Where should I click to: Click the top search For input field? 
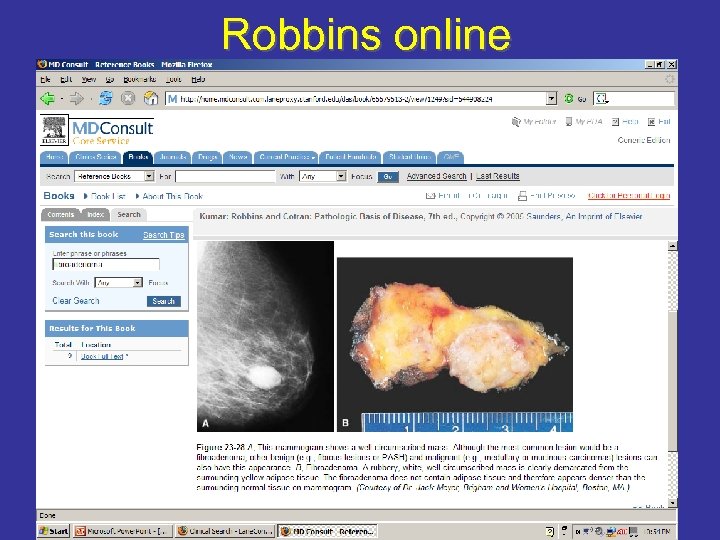click(225, 176)
